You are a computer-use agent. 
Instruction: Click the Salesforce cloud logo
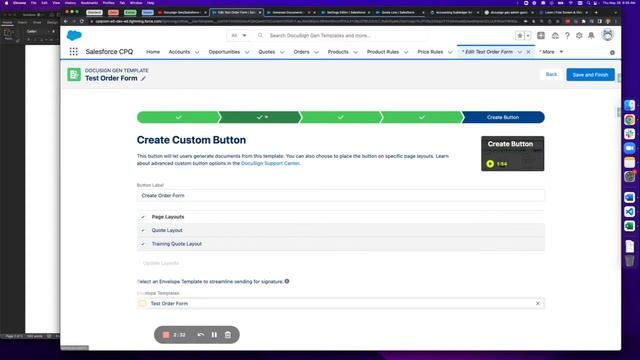pos(74,36)
